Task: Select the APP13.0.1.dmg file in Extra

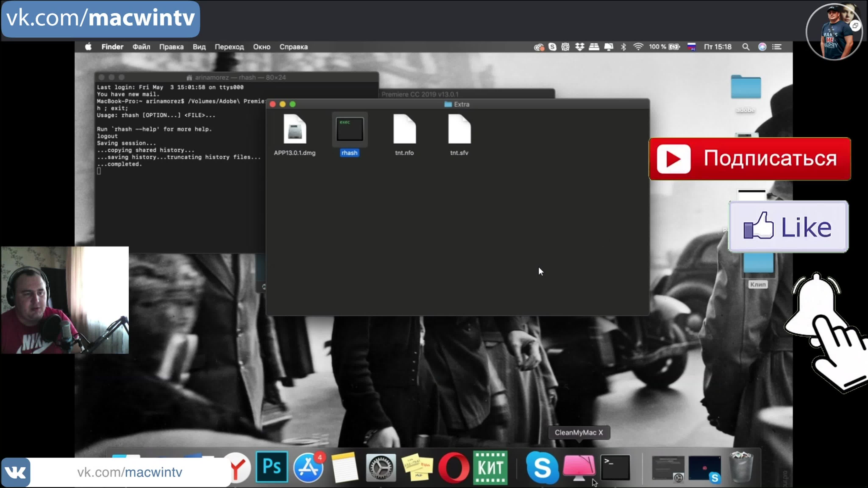Action: click(x=295, y=135)
